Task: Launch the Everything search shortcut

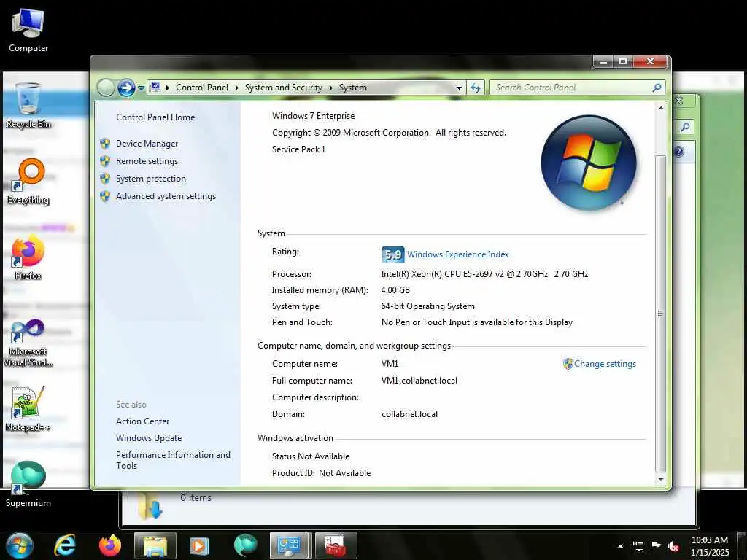Action: (28, 182)
